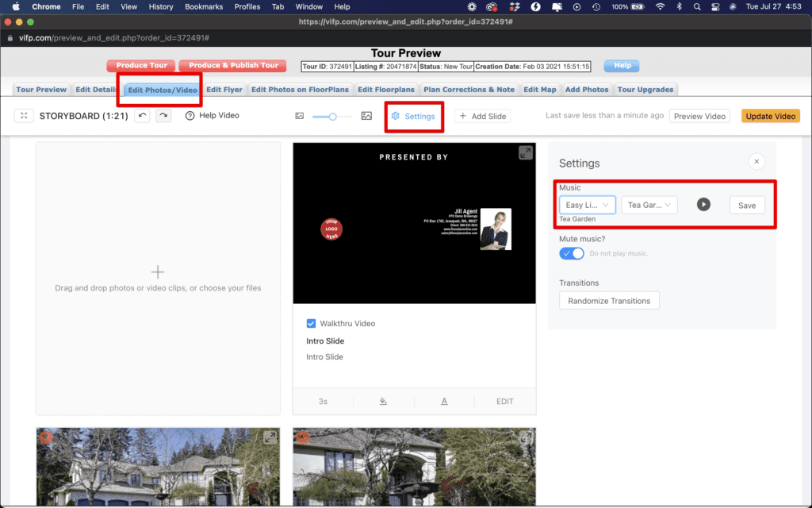
Task: Open the Help Video question mark icon
Action: coord(189,115)
